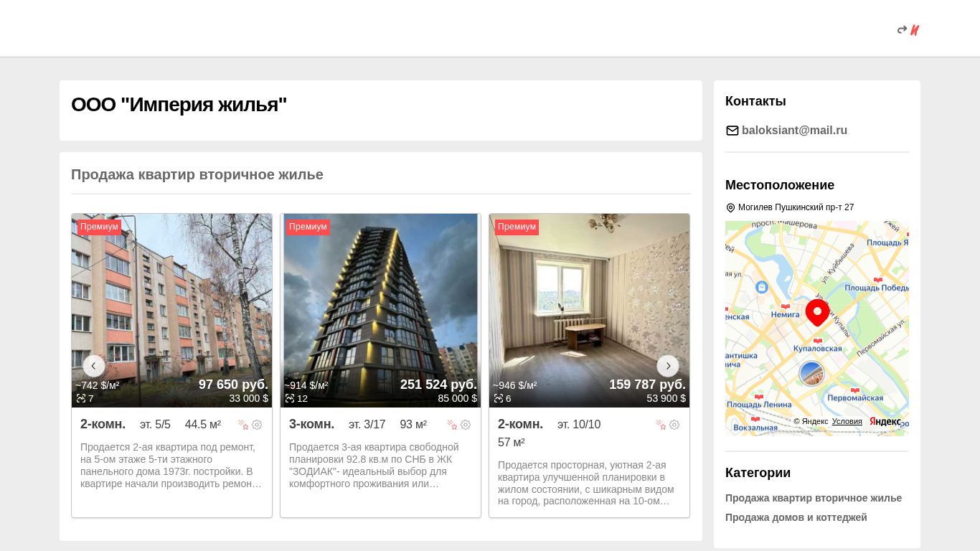Viewport: 980px width, 551px height.
Task: Click the gear icon on the 93 м² listing
Action: 466,425
